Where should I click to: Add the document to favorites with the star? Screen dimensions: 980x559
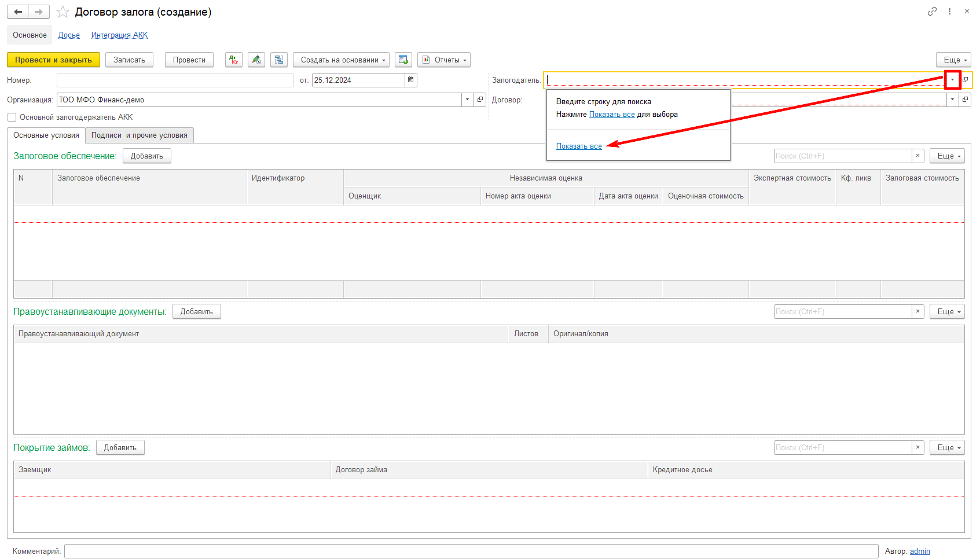point(63,12)
